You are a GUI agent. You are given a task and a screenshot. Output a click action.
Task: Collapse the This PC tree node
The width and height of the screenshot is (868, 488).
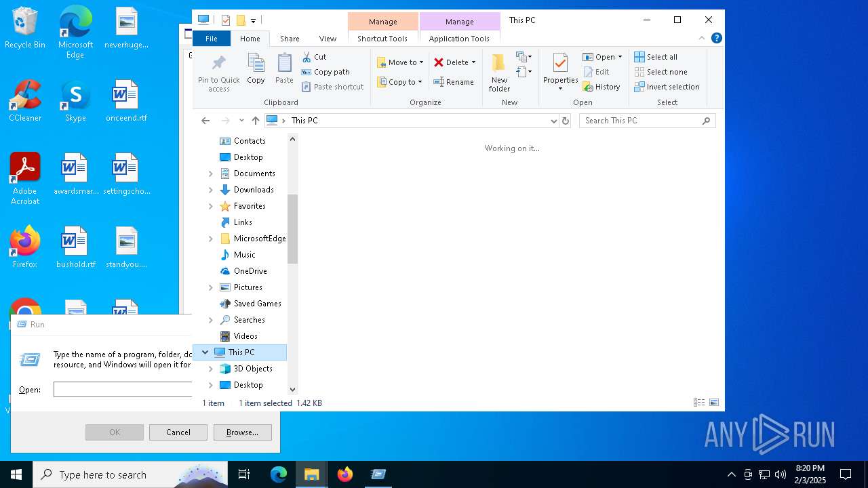tap(205, 352)
